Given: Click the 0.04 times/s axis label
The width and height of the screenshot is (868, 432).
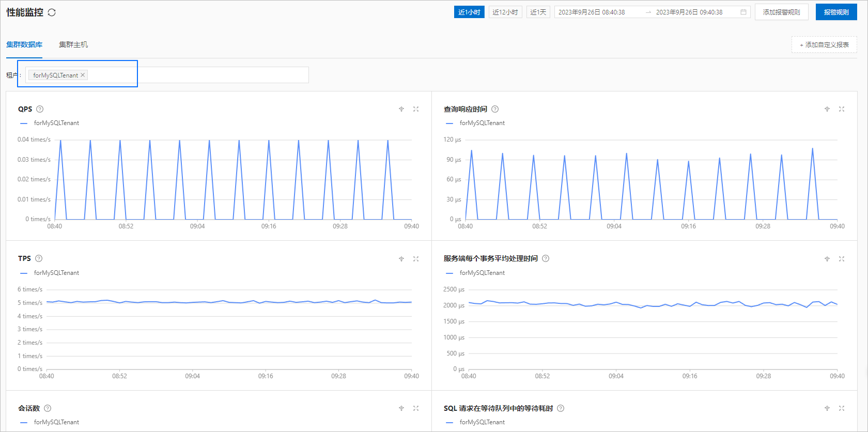Looking at the screenshot, I should click(34, 140).
